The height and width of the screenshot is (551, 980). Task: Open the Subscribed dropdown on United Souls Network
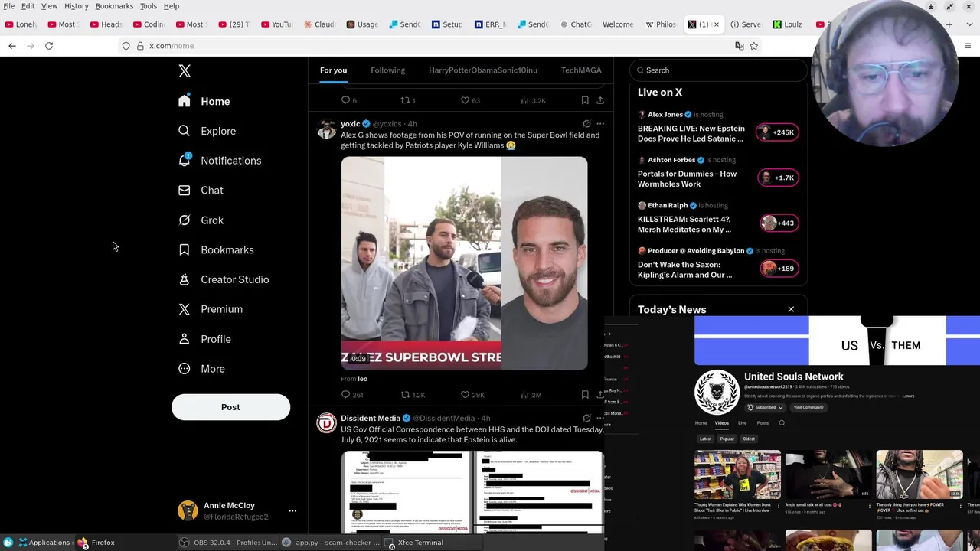[x=765, y=407]
